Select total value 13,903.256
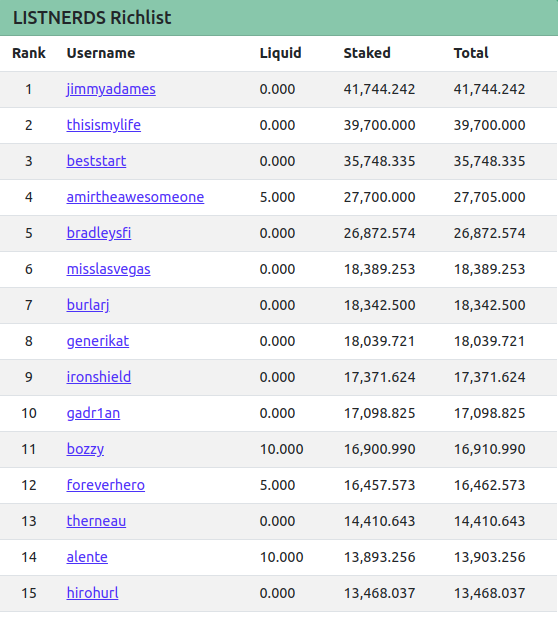Image resolution: width=558 pixels, height=617 pixels. (490, 557)
